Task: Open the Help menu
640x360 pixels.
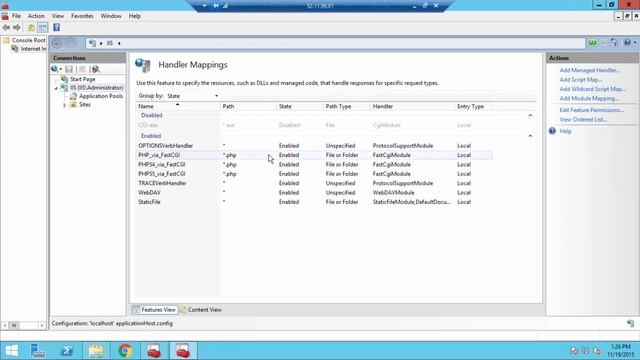Action: coord(135,16)
